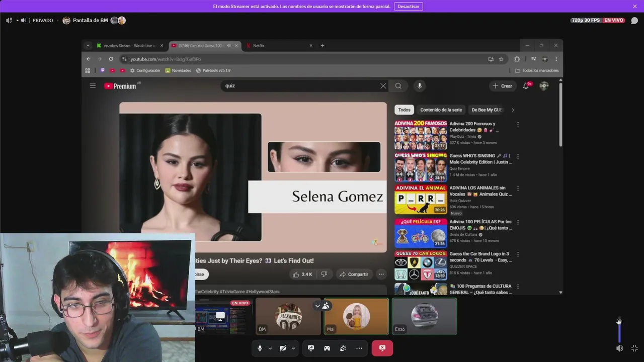Clear the YouTube search text with X
Viewport: 644px width, 362px height.
pyautogui.click(x=383, y=86)
